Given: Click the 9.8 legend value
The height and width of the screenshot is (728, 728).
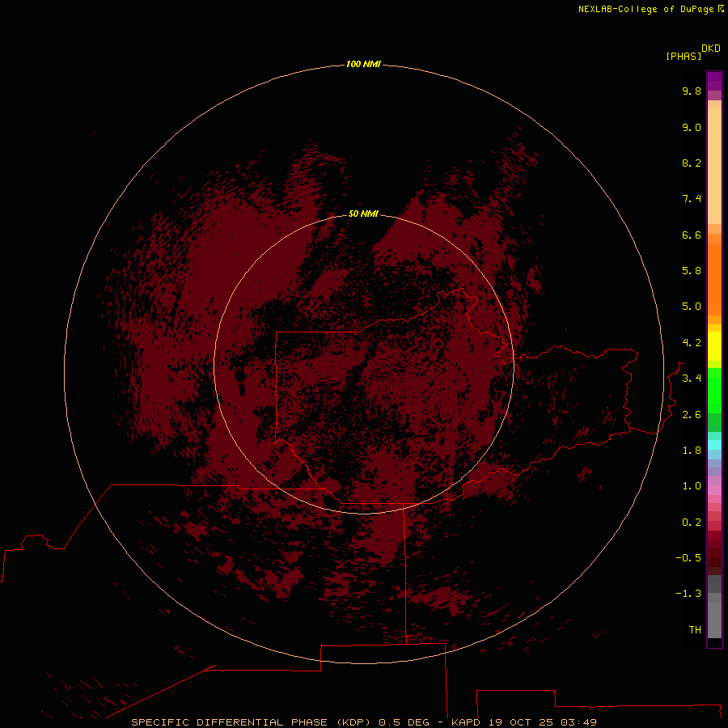Looking at the screenshot, I should coord(692,91).
